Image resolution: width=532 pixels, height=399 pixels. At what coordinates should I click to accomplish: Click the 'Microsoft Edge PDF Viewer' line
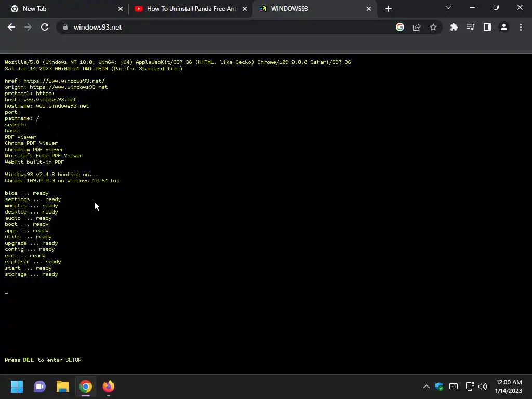pos(44,156)
